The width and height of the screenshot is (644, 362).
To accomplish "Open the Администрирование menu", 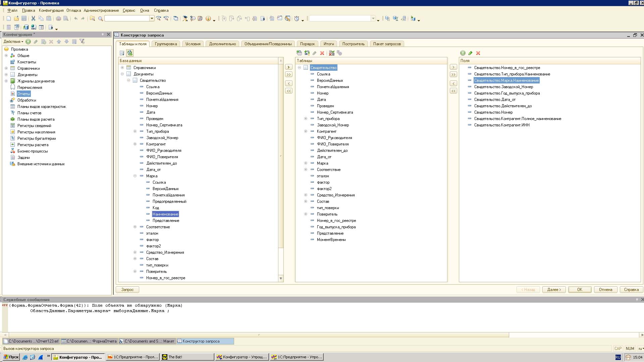I will tap(101, 10).
